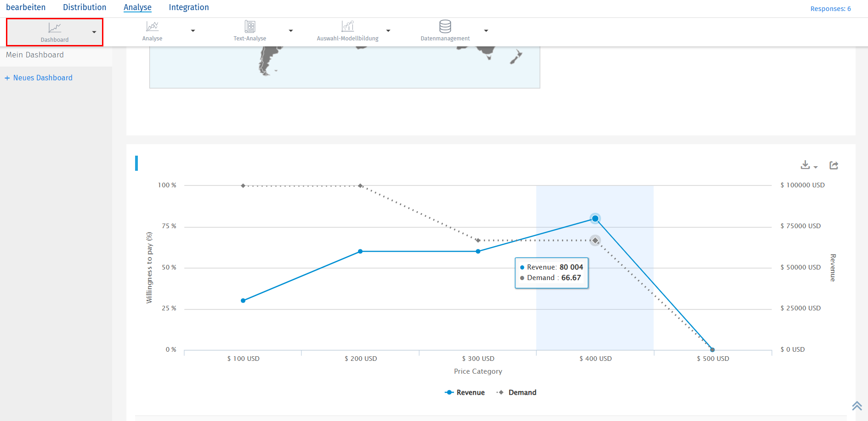The height and width of the screenshot is (421, 868).
Task: Expand the Text-Analyse dropdown arrow
Action: point(291,31)
